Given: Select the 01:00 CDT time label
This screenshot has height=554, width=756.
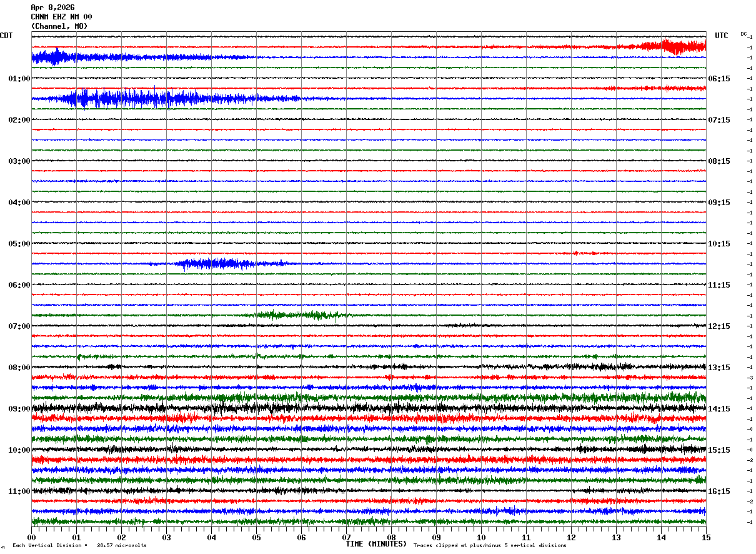Looking at the screenshot, I should pos(19,78).
